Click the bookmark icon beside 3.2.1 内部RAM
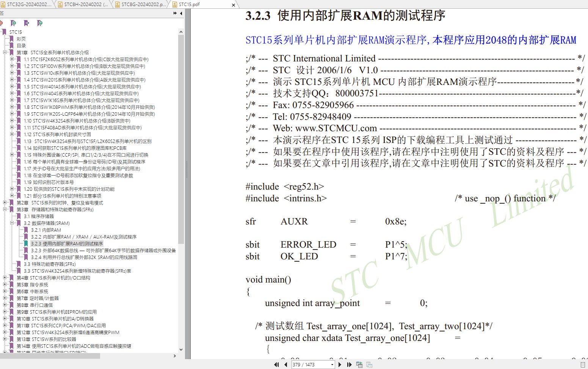This screenshot has height=369, width=588. 26,230
